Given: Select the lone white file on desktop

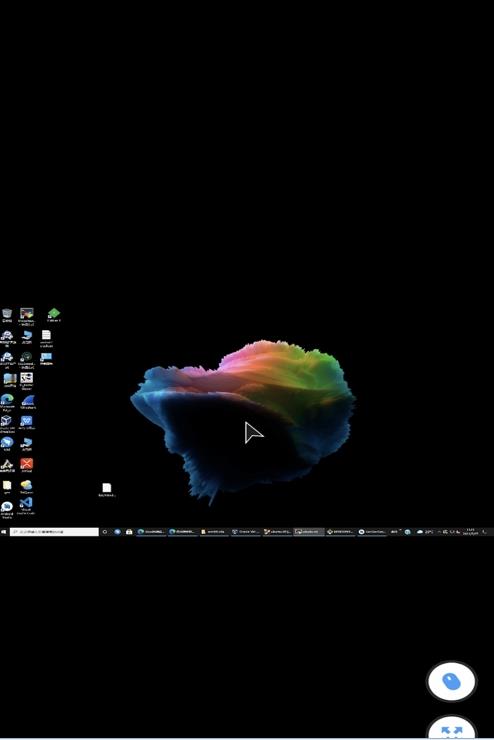Looking at the screenshot, I should pos(107,489).
